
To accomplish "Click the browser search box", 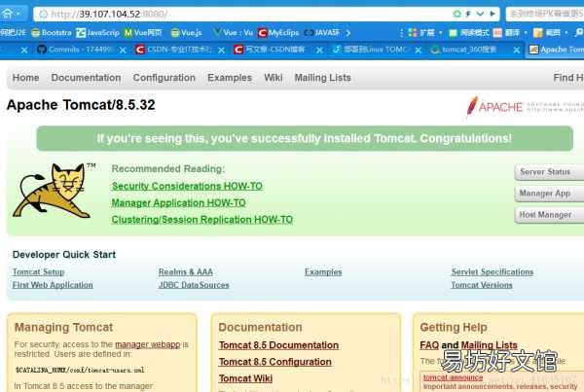I will pos(545,15).
